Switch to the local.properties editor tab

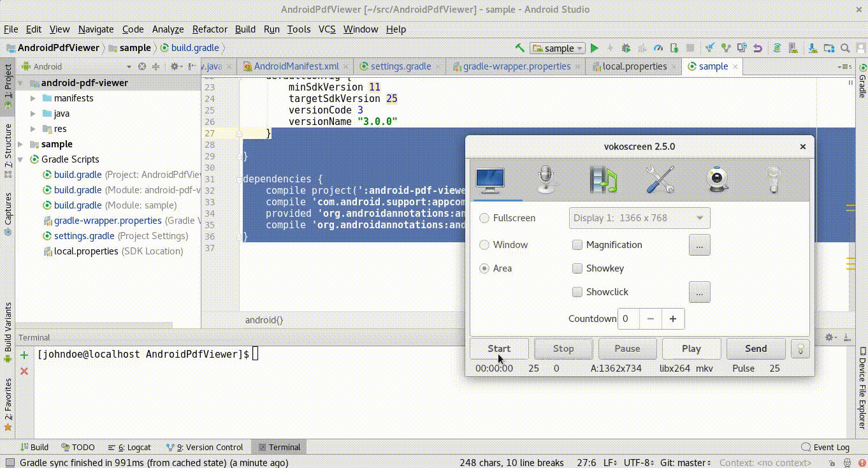point(634,66)
